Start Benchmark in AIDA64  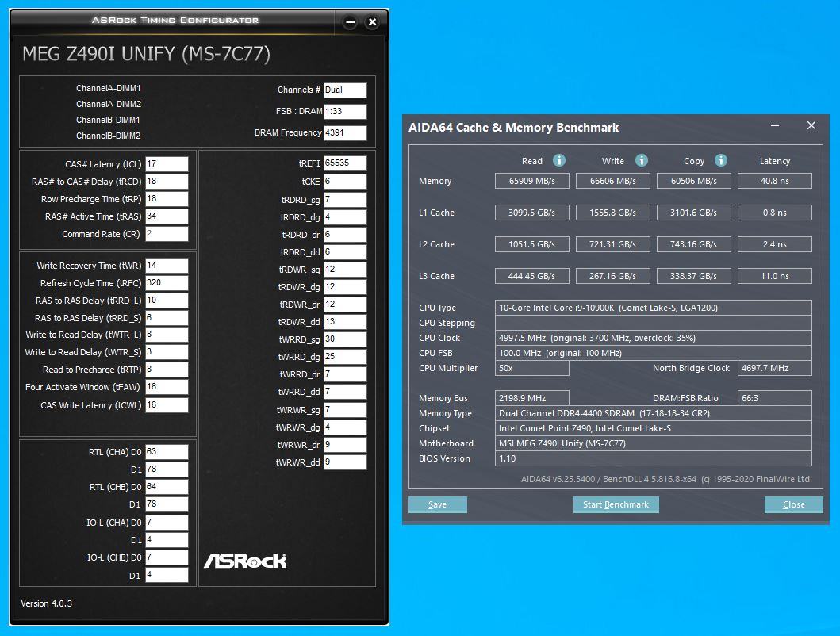pos(616,504)
